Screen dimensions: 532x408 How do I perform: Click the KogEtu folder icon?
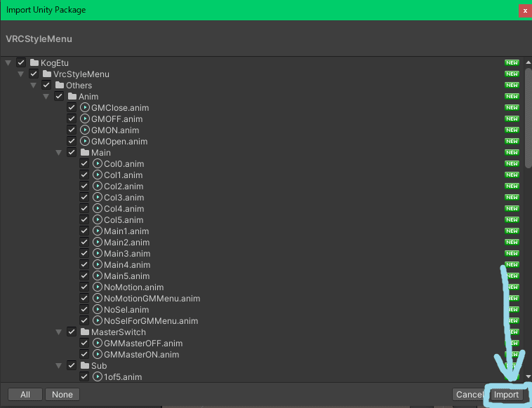click(x=34, y=62)
